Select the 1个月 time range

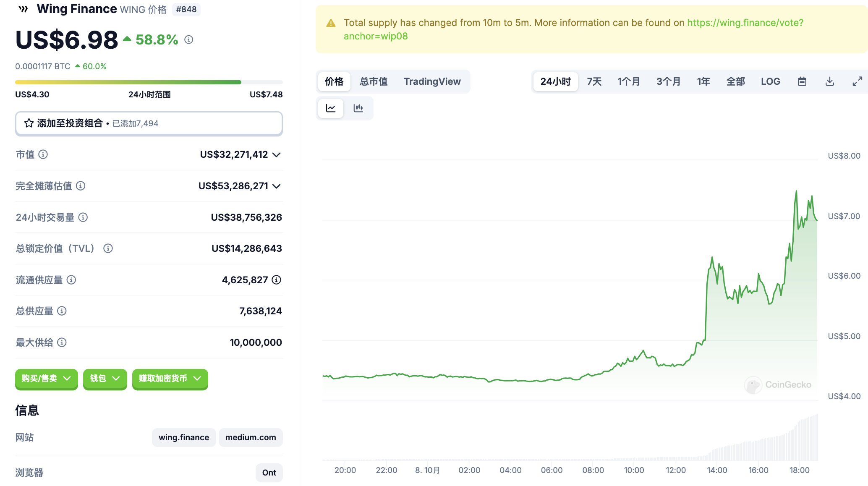point(628,81)
